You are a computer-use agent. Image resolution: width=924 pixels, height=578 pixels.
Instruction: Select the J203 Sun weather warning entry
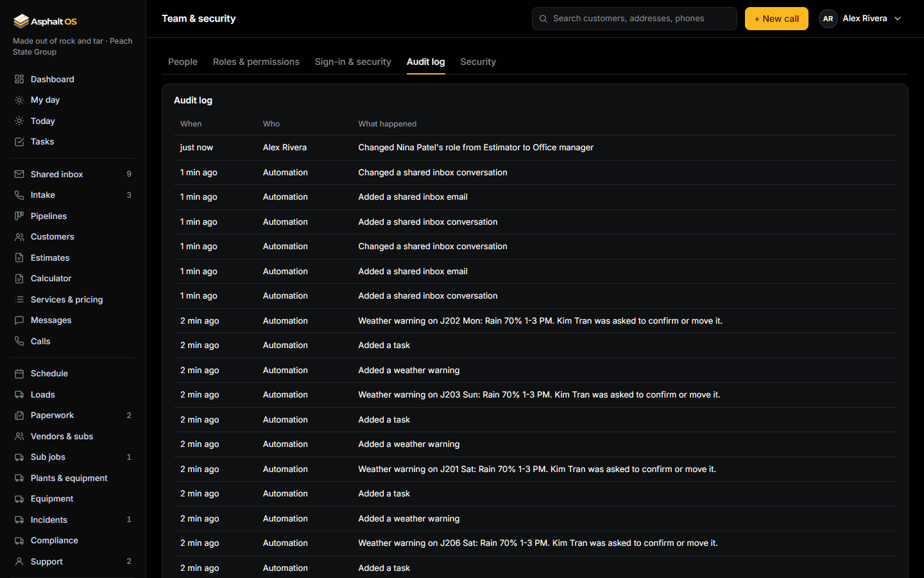click(535, 395)
